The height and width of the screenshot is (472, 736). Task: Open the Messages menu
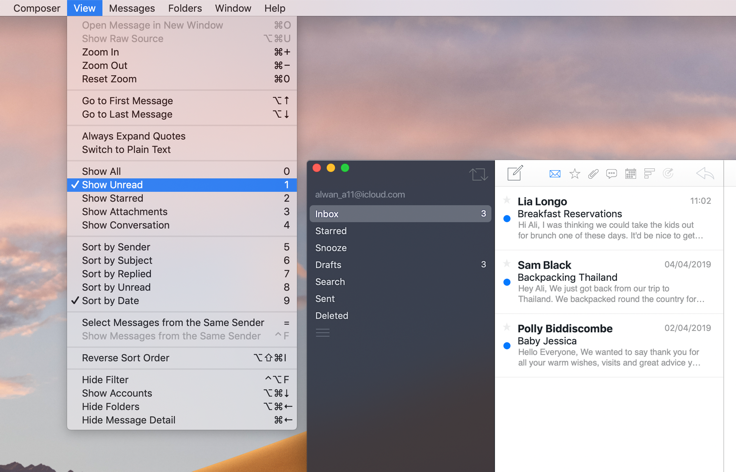[x=132, y=8]
